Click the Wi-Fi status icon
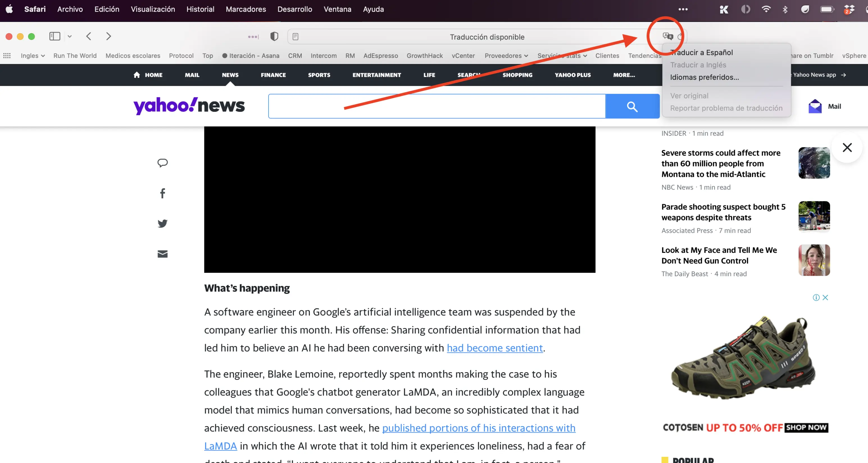This screenshot has width=868, height=463. click(x=766, y=9)
